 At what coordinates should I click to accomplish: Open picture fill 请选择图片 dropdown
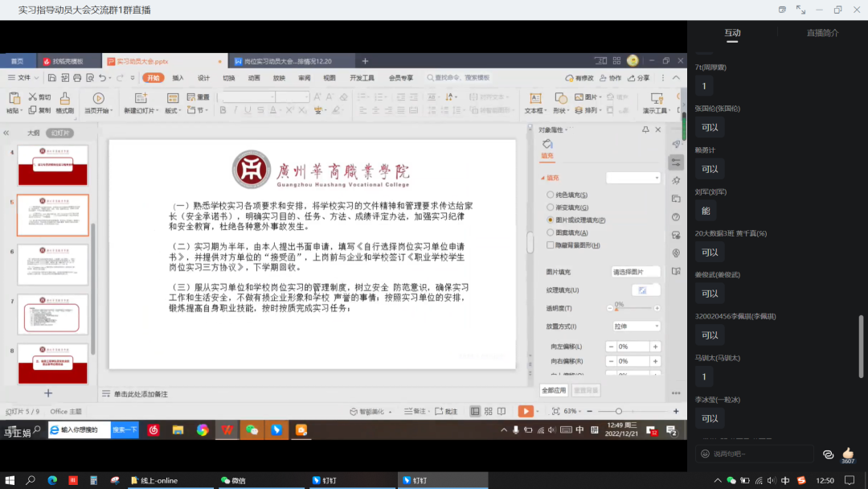pos(636,272)
